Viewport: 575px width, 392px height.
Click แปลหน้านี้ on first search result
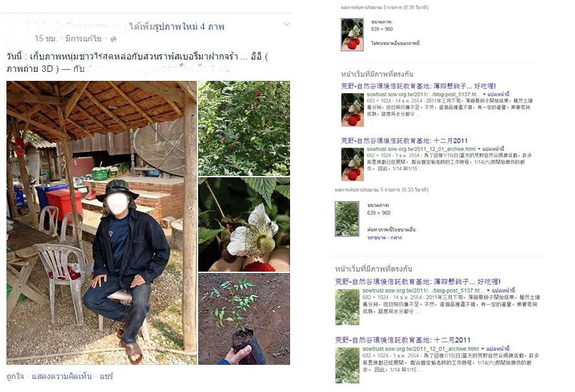[499, 94]
